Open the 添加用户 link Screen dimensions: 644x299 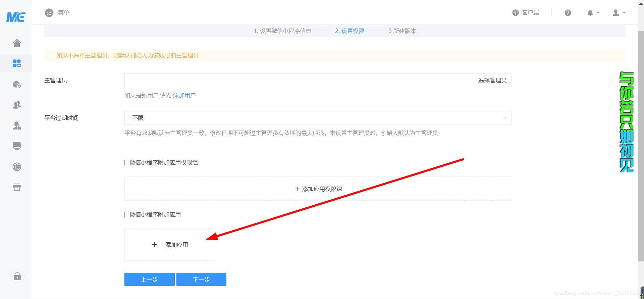(184, 95)
